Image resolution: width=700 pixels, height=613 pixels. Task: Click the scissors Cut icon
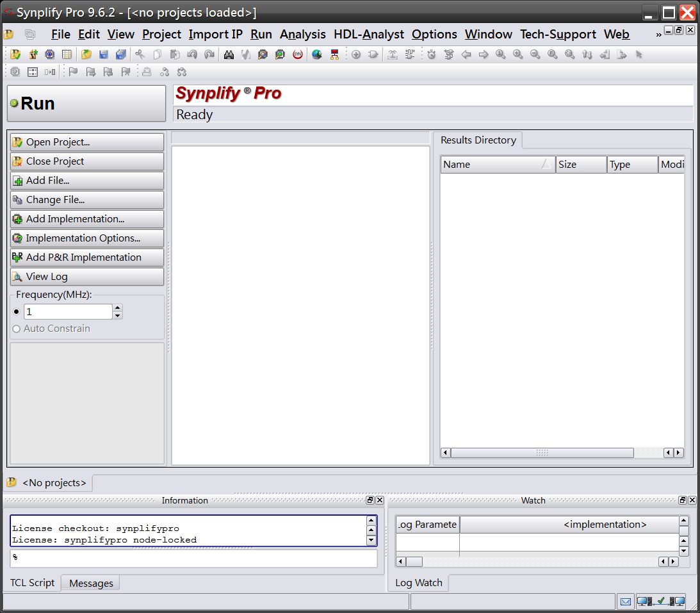click(x=140, y=55)
